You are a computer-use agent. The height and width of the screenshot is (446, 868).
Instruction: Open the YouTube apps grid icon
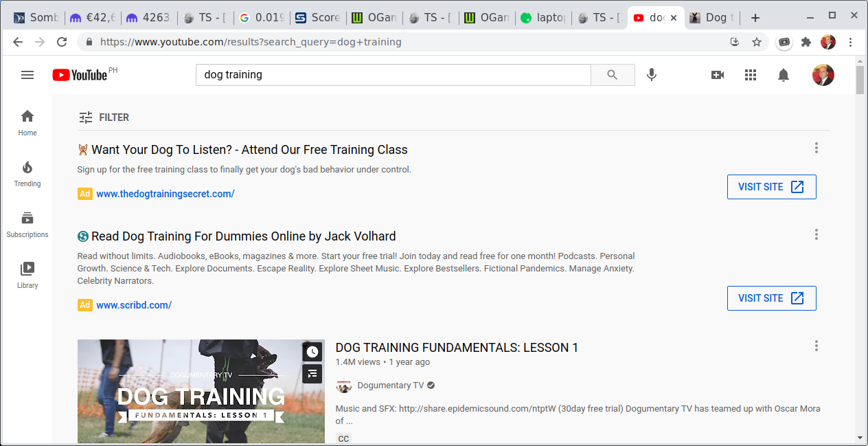tap(751, 75)
